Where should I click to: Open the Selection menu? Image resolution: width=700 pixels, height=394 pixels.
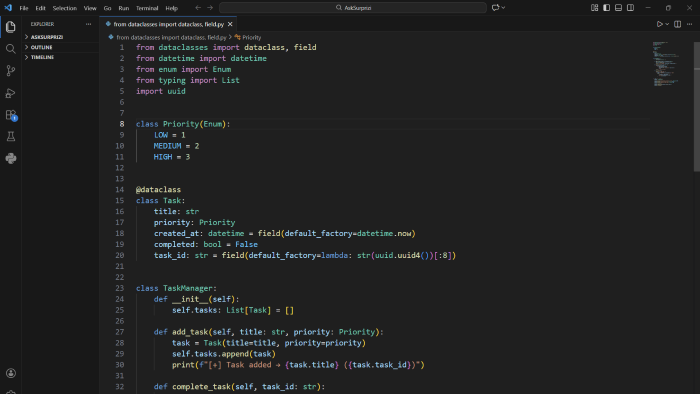65,8
